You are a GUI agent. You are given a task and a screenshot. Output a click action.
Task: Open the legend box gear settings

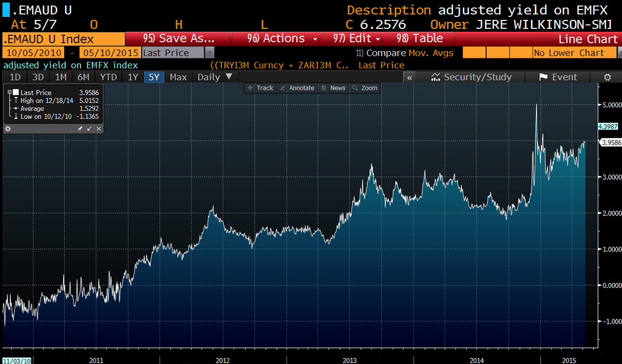[x=8, y=129]
